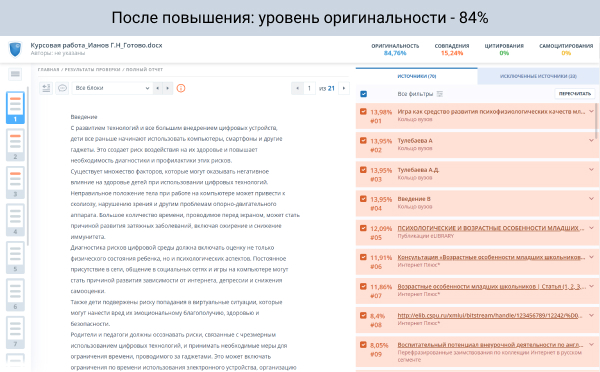This screenshot has width=600, height=372.
Task: Select page 6 thumbnail
Action: pos(15,295)
